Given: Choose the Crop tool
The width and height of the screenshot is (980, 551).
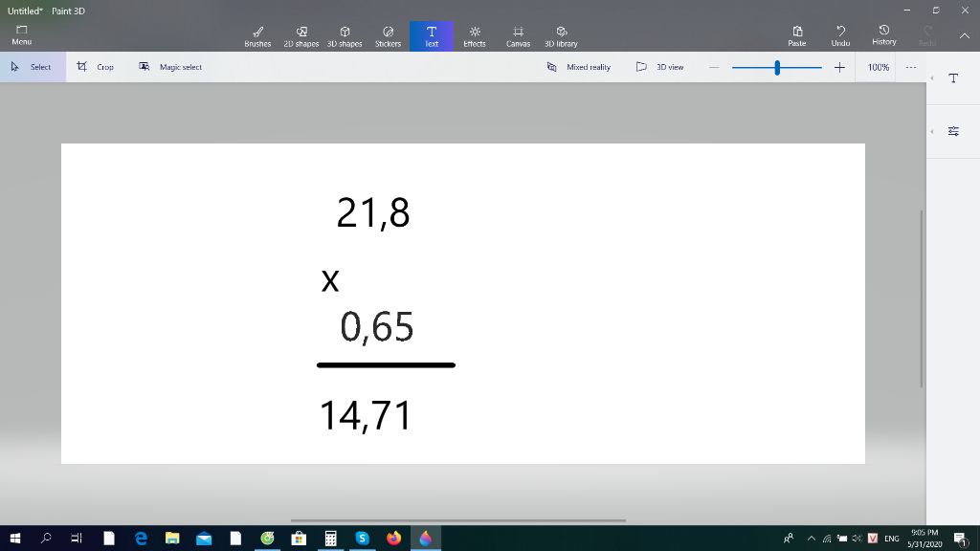Looking at the screenshot, I should 95,67.
